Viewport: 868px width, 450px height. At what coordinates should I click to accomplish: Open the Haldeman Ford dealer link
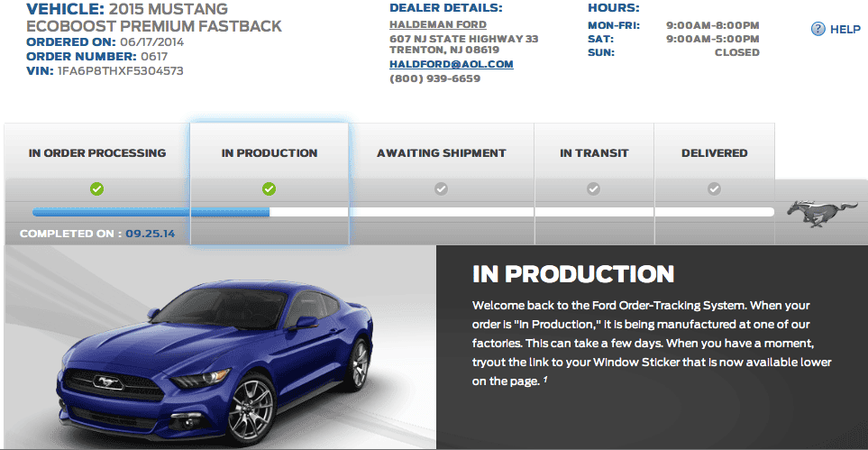(438, 24)
